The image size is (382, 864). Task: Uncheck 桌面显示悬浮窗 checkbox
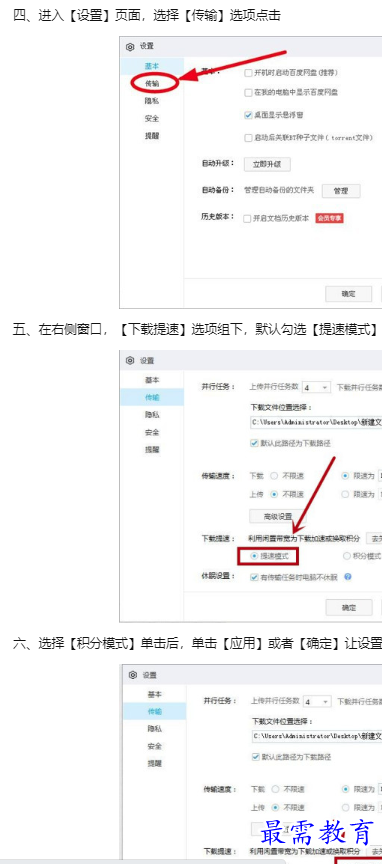pos(248,115)
